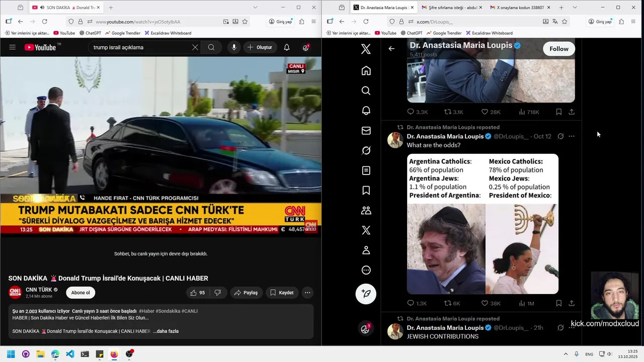Open X messages envelope in the sidebar

pyautogui.click(x=366, y=131)
